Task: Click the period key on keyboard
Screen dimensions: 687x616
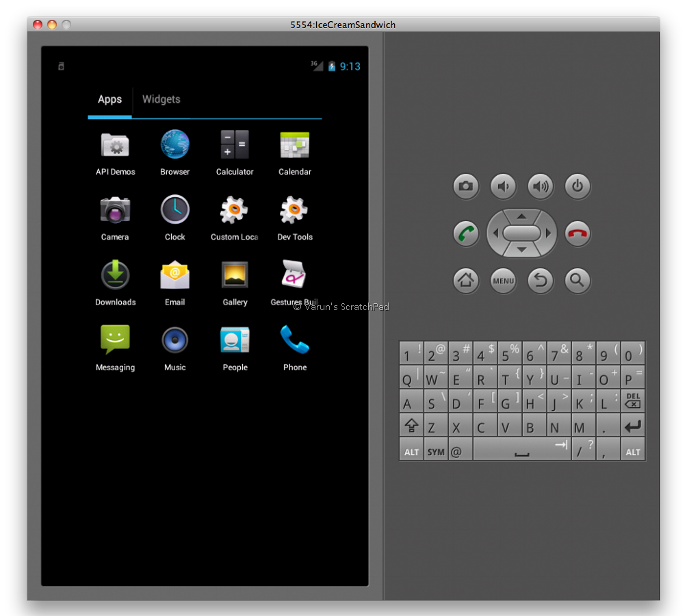Action: pos(608,425)
